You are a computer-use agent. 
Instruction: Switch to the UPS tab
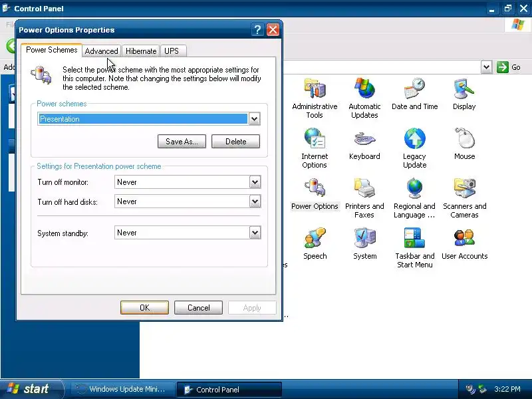point(172,51)
